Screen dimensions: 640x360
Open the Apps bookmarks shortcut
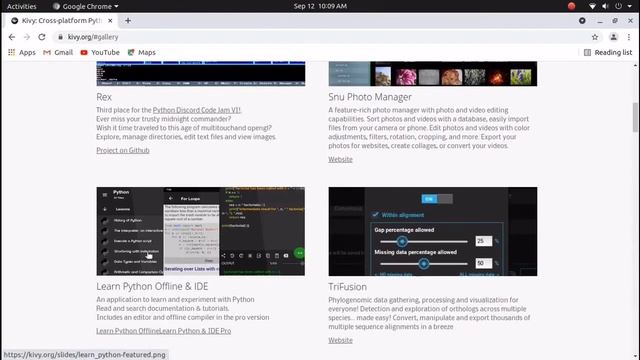click(x=22, y=52)
